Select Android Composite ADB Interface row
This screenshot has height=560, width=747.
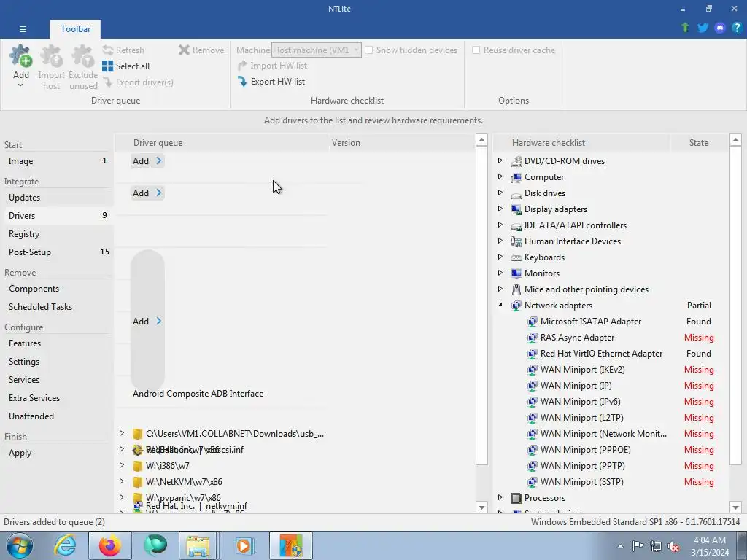(198, 394)
